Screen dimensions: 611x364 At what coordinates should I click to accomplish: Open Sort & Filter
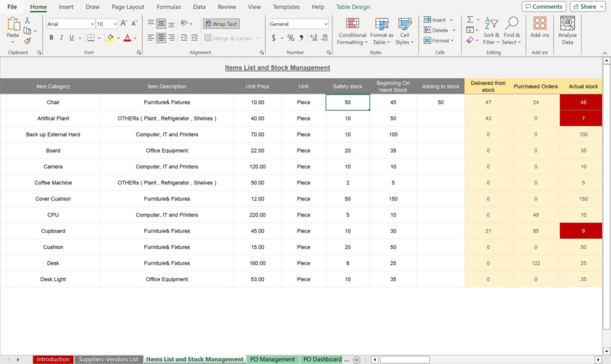click(x=491, y=31)
